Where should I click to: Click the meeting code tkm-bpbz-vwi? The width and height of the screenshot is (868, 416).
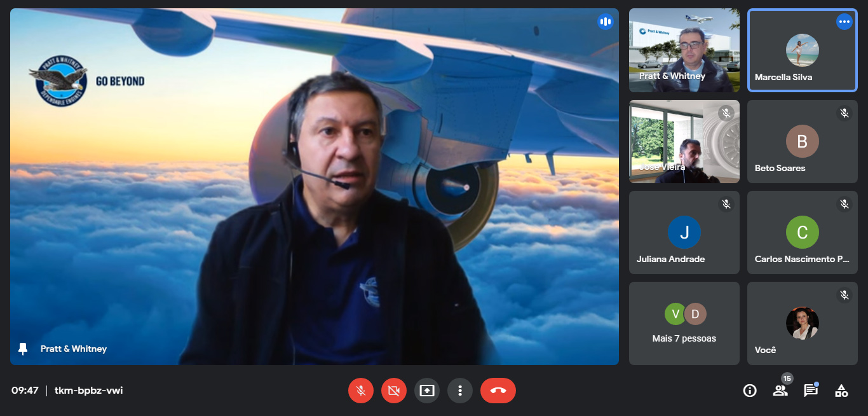pyautogui.click(x=88, y=391)
